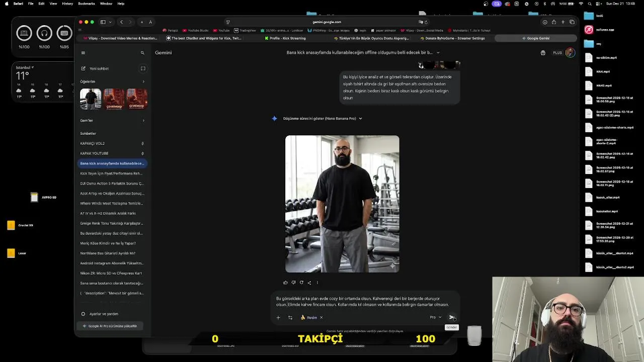Open a new Safari tab with plus
This screenshot has height=362, width=644.
point(563,22)
